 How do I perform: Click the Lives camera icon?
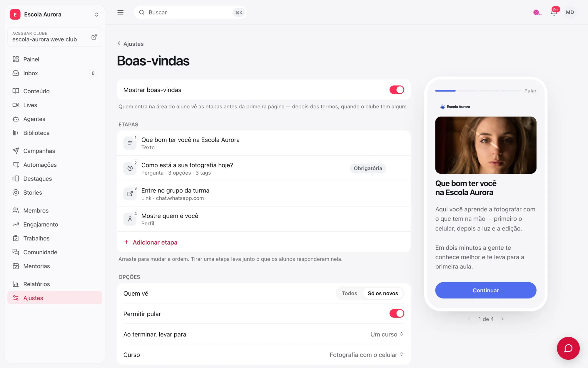tap(16, 105)
